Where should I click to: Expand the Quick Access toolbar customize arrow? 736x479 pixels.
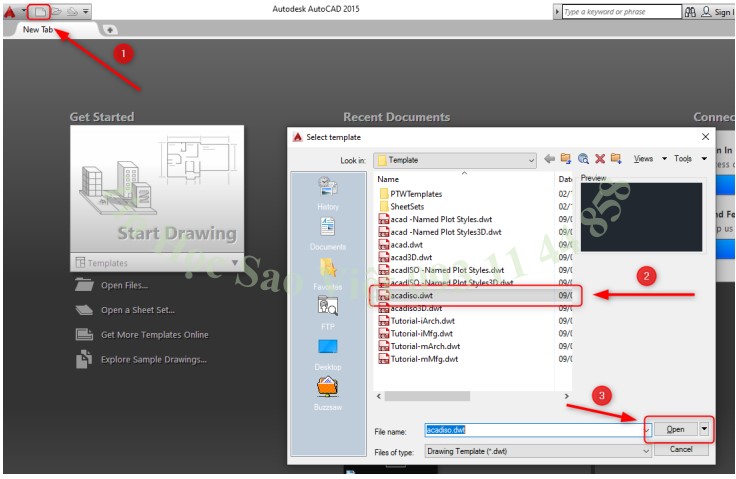pos(85,11)
